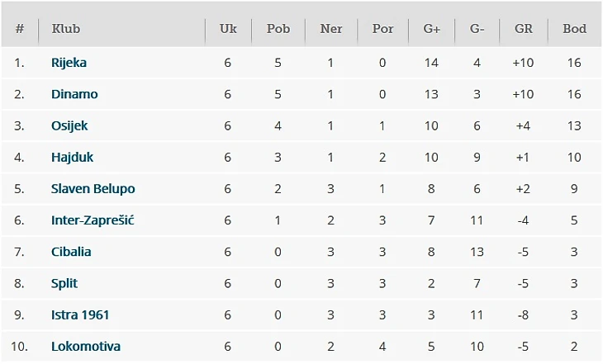Image resolution: width=603 pixels, height=364 pixels.
Task: Sort by the Pob column header
Action: click(x=278, y=29)
